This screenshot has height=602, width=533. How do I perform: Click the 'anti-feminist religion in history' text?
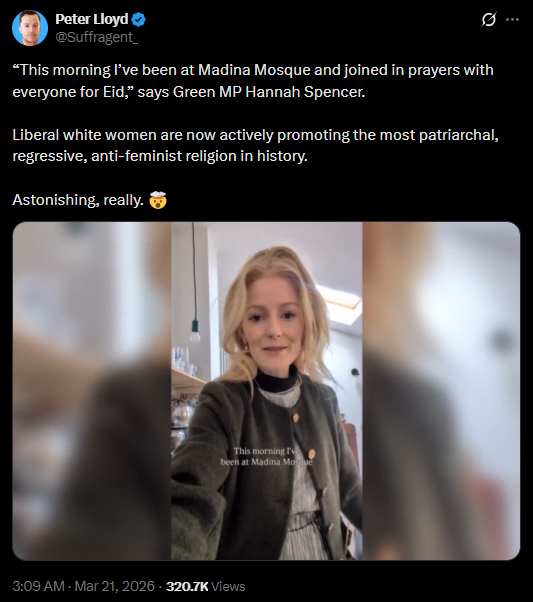199,156
